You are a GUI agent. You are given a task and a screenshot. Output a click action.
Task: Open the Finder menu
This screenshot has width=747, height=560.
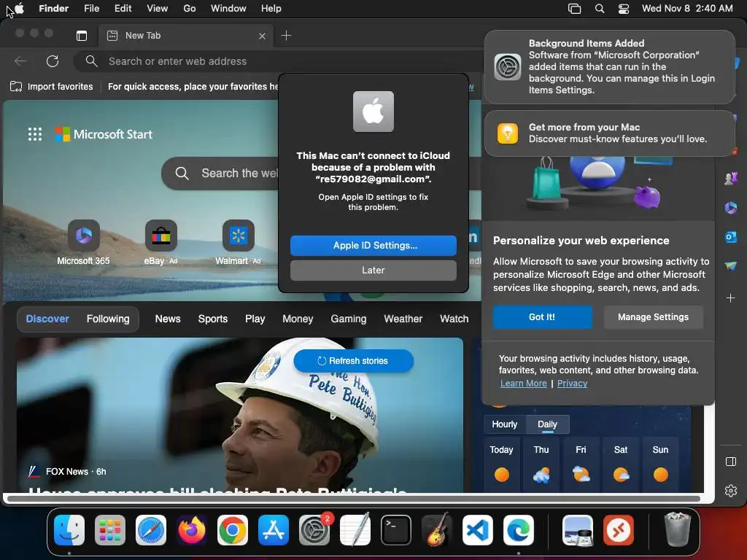[54, 8]
